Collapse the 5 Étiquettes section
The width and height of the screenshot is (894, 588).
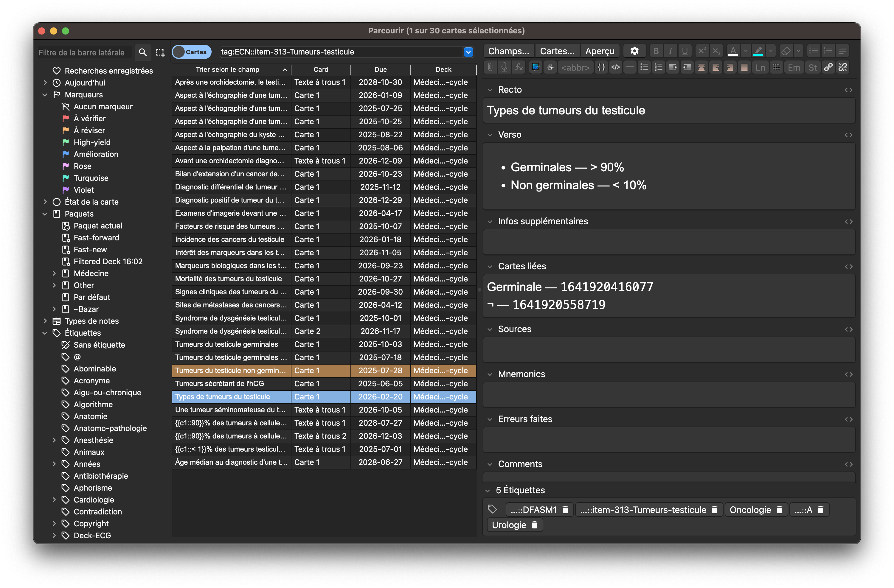pyautogui.click(x=488, y=490)
